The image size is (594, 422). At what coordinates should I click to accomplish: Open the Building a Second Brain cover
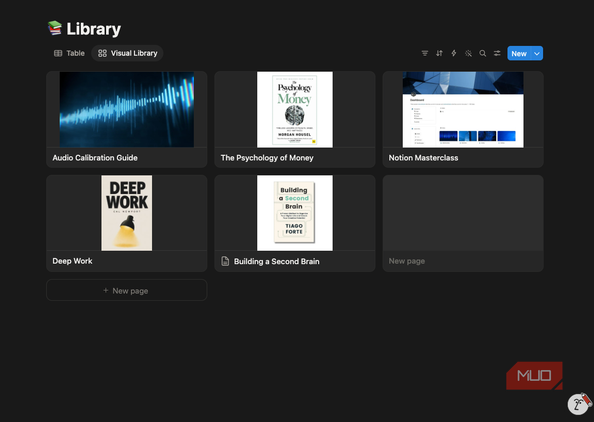point(295,213)
